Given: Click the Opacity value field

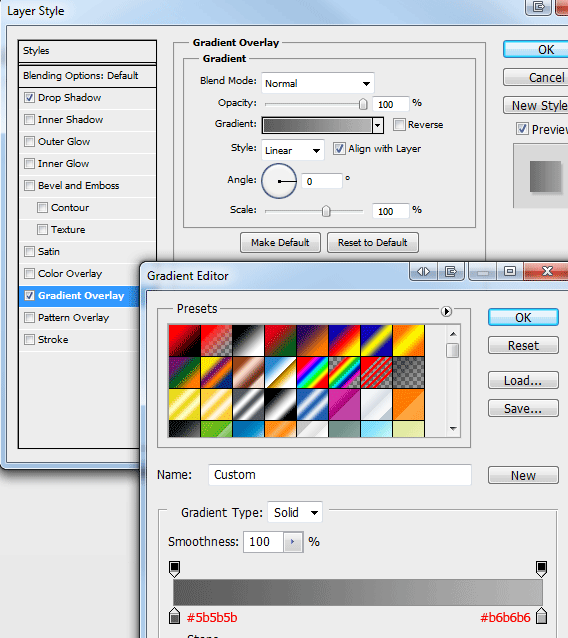Looking at the screenshot, I should [x=391, y=105].
